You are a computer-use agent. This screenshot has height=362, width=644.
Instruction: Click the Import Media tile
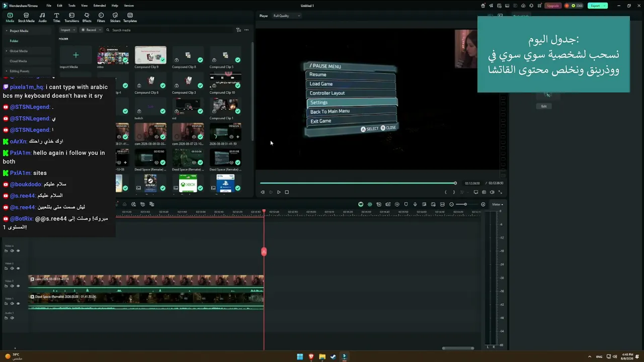click(75, 56)
